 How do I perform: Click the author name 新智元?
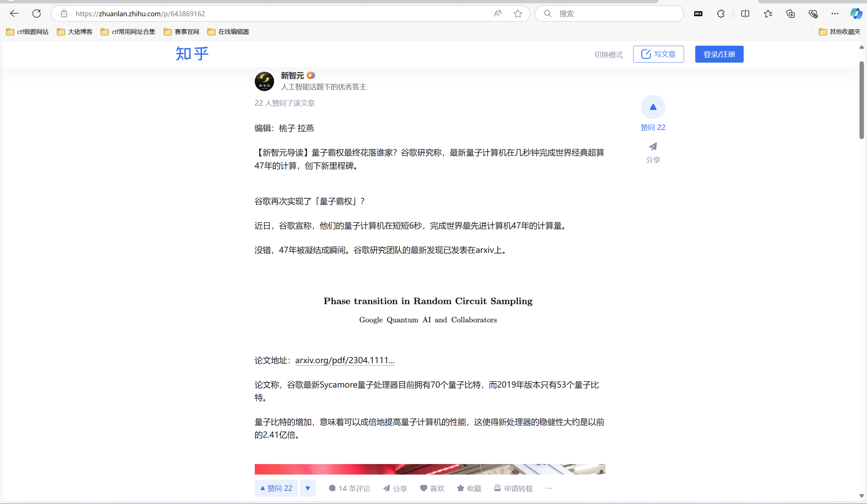click(x=292, y=75)
